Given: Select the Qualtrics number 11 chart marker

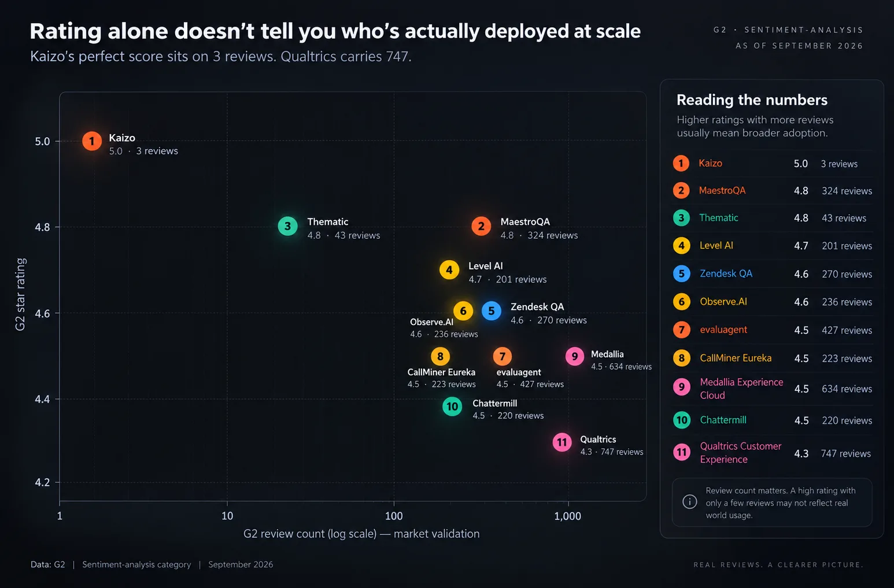Looking at the screenshot, I should click(562, 443).
